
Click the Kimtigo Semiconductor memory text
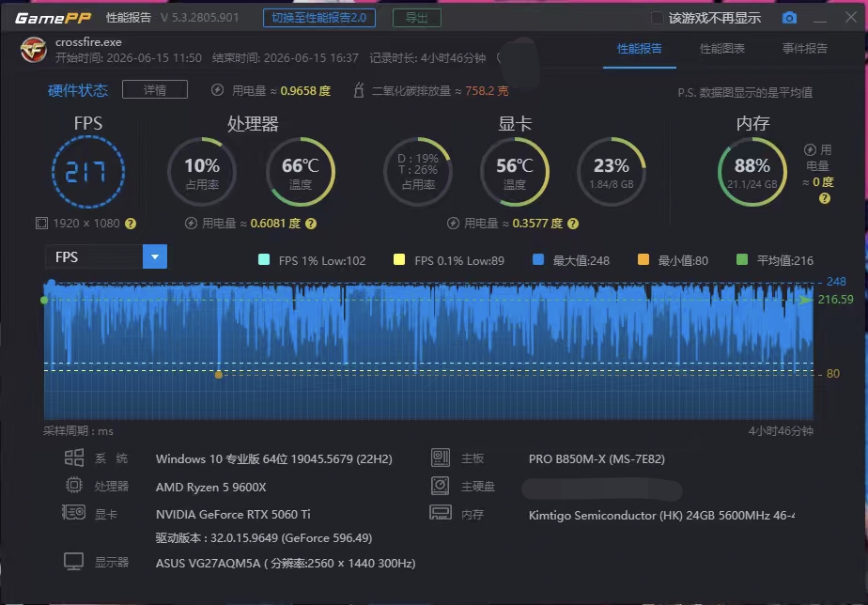coord(661,516)
